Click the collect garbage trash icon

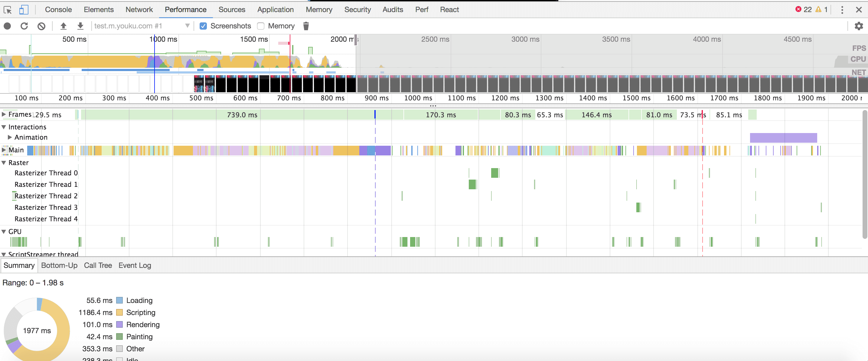click(x=306, y=26)
